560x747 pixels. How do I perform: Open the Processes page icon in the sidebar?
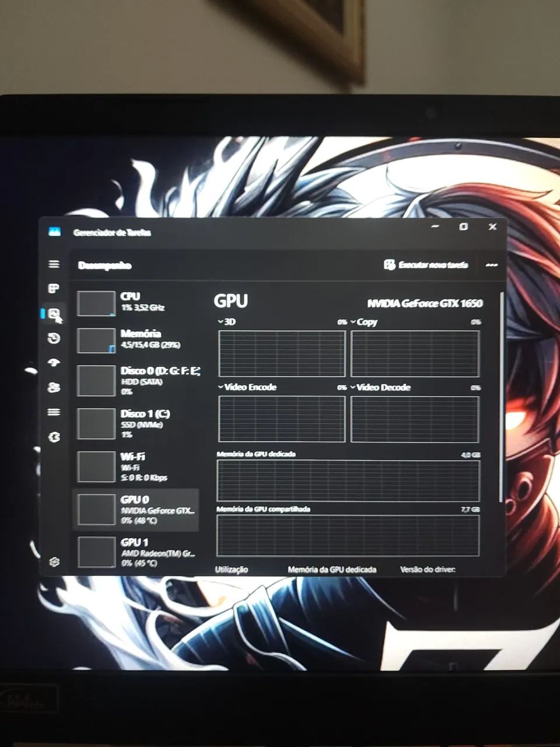point(54,289)
